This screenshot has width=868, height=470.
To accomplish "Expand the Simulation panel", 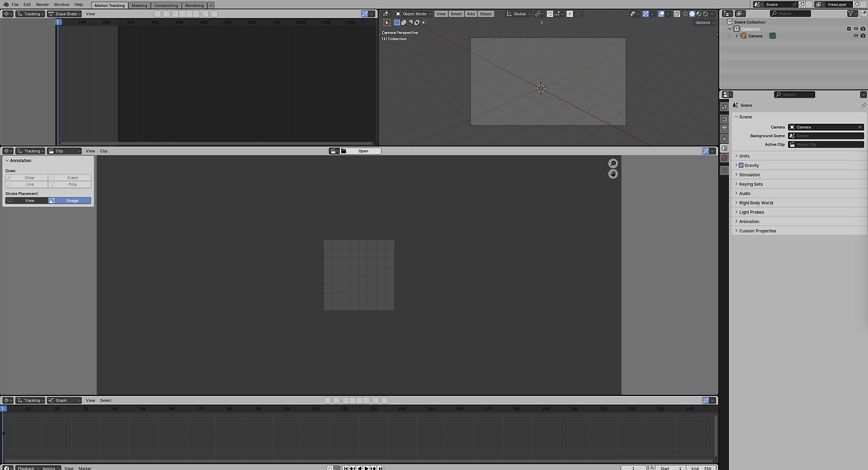I will click(798, 174).
